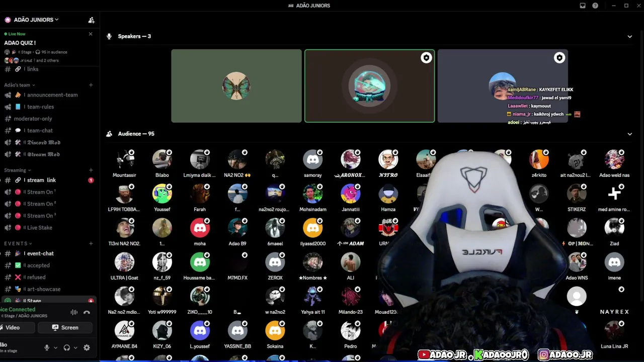Add a channel to the EVENTS category
The image size is (644, 362).
pyautogui.click(x=91, y=244)
